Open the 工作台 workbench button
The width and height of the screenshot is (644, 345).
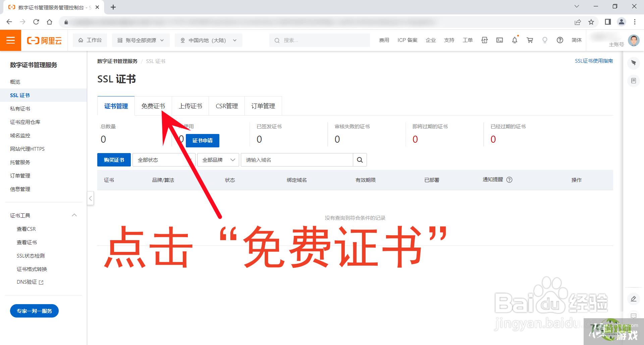(90, 40)
